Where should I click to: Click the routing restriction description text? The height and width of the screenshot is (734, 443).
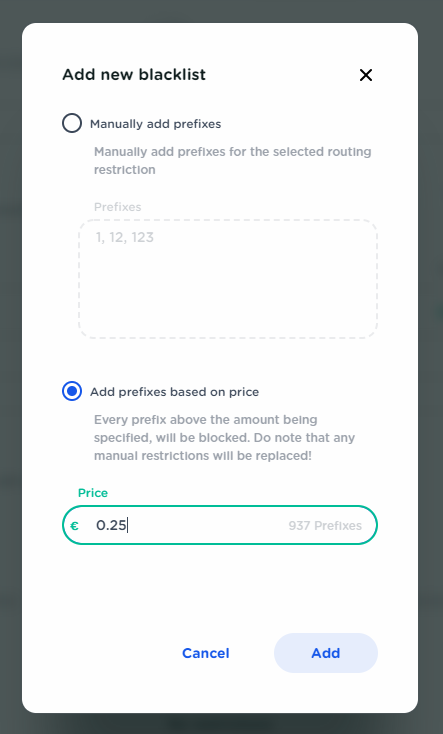click(233, 161)
